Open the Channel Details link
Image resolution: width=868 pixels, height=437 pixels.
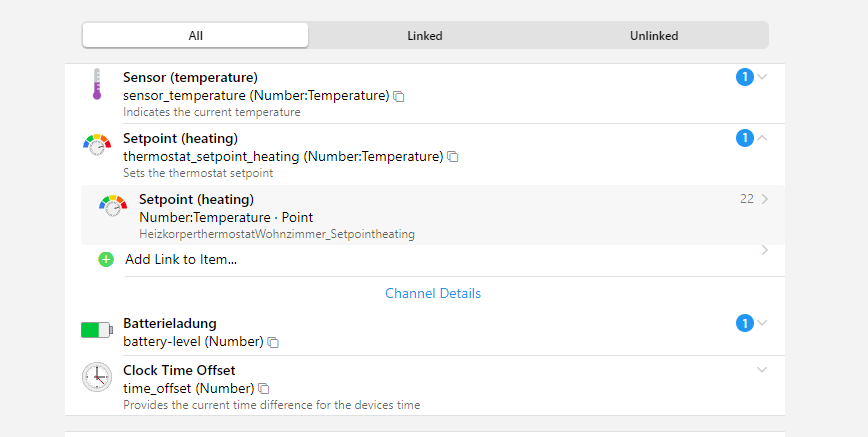point(433,293)
